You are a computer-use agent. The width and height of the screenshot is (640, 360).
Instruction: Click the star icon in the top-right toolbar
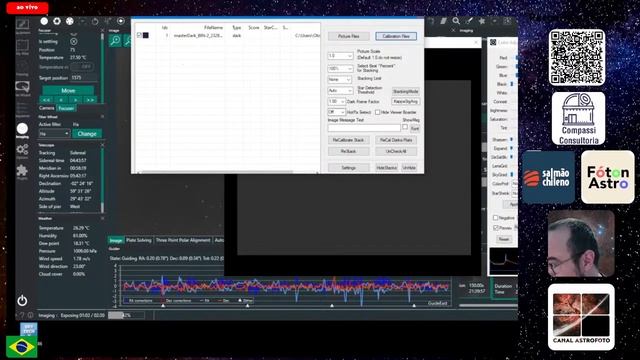[x=482, y=21]
